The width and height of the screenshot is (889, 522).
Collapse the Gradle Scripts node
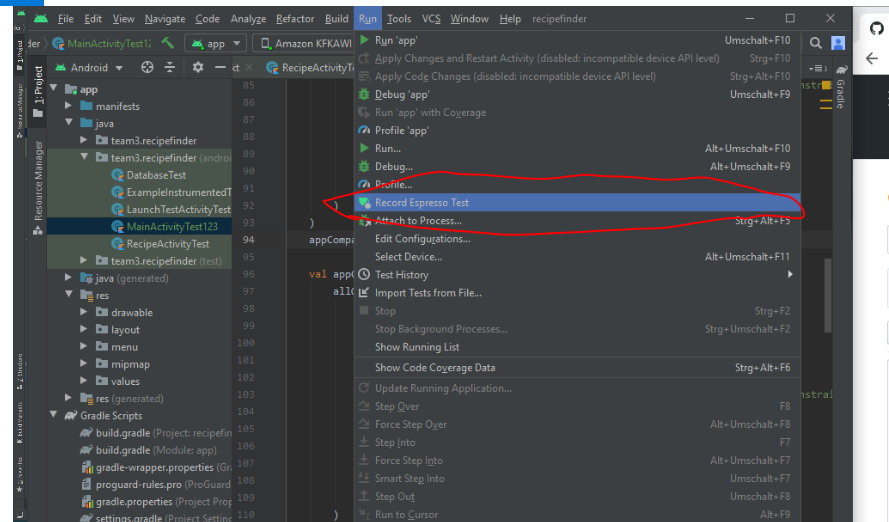pyautogui.click(x=54, y=415)
